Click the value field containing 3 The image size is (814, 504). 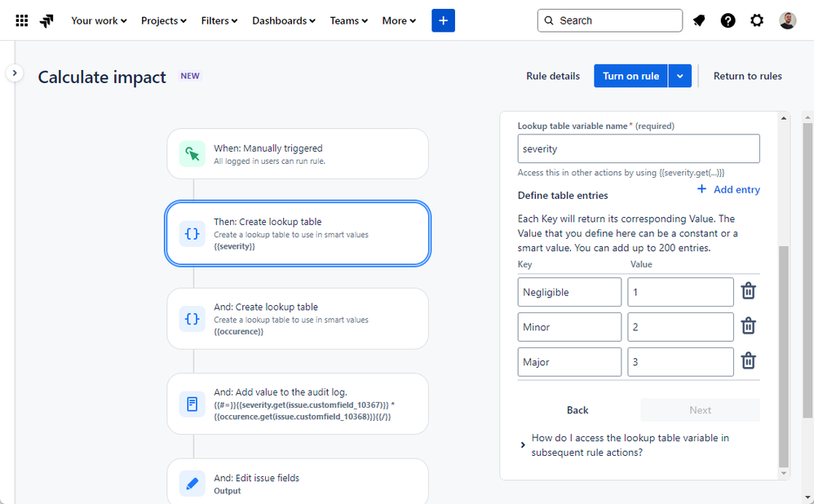coord(680,362)
